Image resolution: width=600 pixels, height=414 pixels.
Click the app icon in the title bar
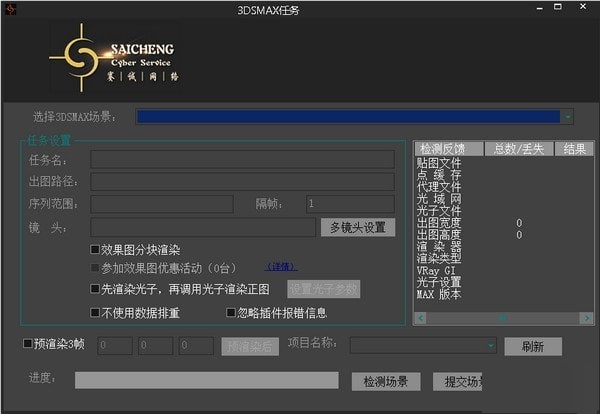10,9
